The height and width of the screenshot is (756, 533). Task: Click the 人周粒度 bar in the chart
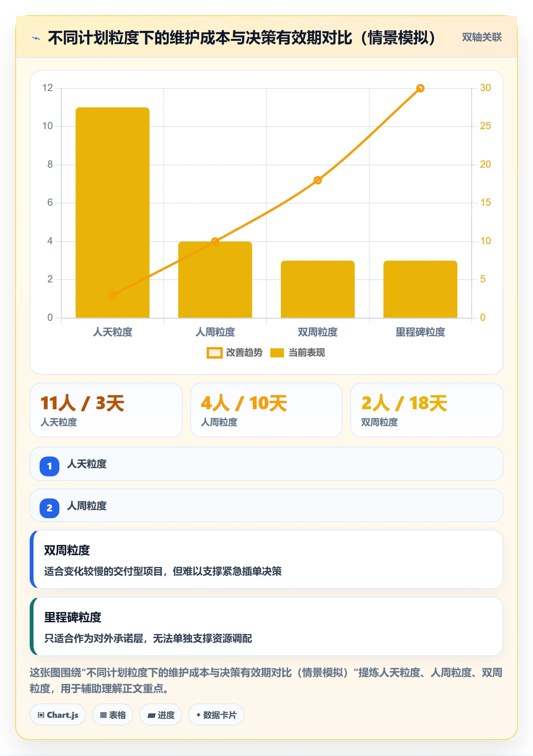tap(215, 279)
